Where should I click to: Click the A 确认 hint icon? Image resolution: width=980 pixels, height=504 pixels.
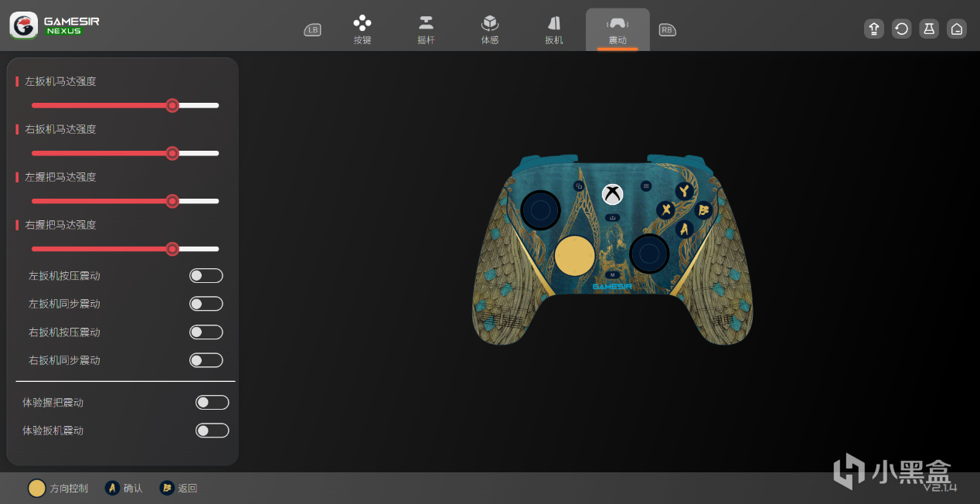[x=112, y=488]
